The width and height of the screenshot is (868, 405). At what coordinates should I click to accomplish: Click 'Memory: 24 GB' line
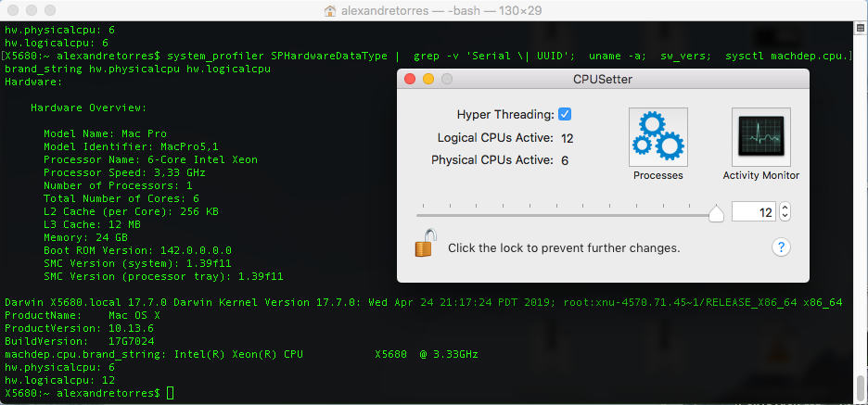(x=86, y=237)
